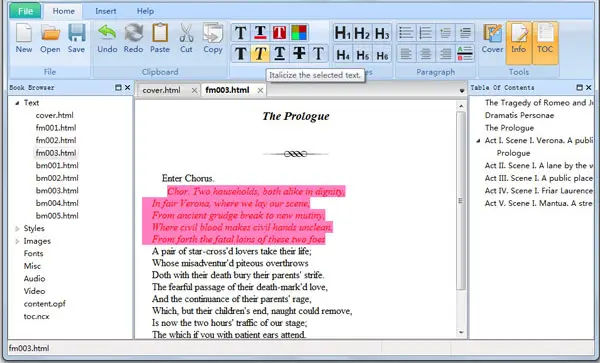This screenshot has width=600, height=363.
Task: Switch to the Insert ribbon tab
Action: click(106, 11)
